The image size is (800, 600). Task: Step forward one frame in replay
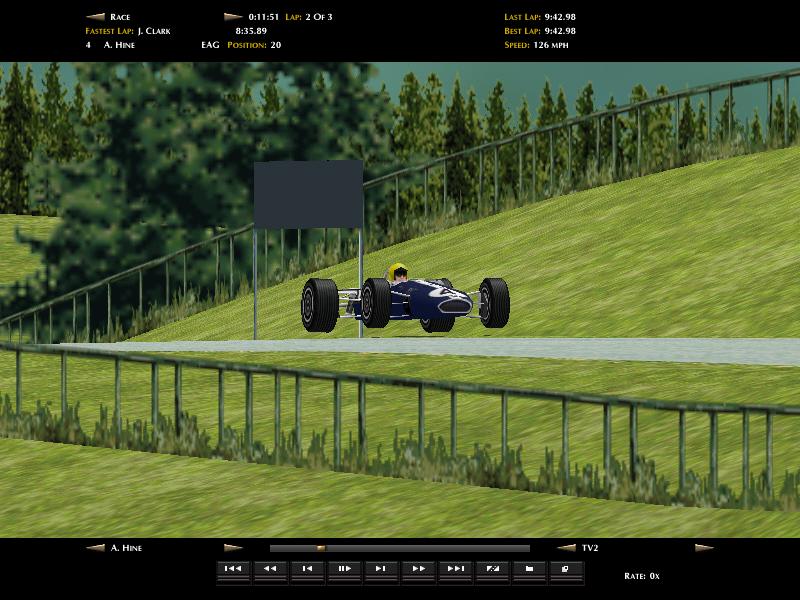[x=380, y=569]
